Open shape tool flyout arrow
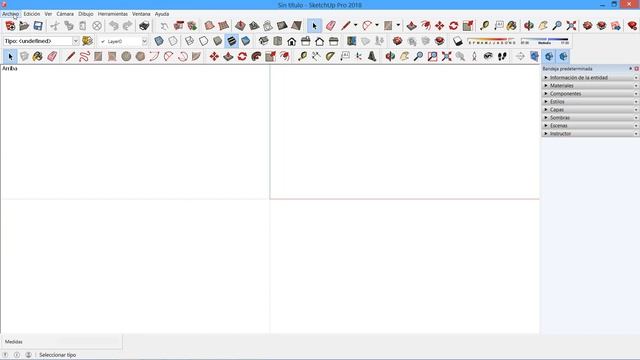Screen dimensions: 640x360 tap(398, 25)
